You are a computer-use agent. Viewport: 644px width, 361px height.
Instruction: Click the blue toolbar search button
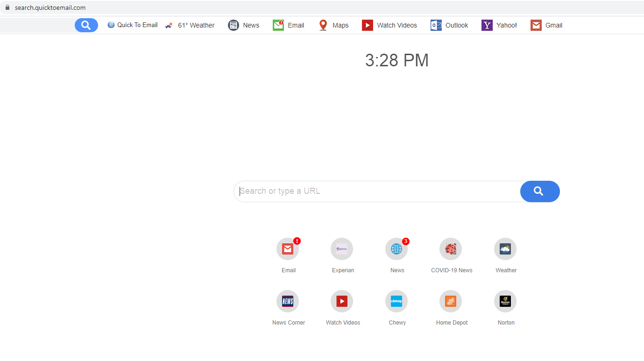(x=86, y=25)
